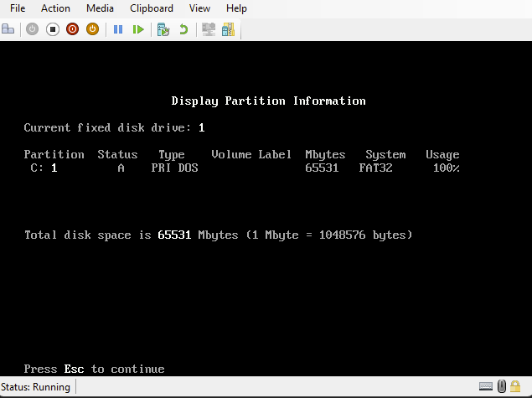Shut down the VM using the red icon

coord(72,29)
